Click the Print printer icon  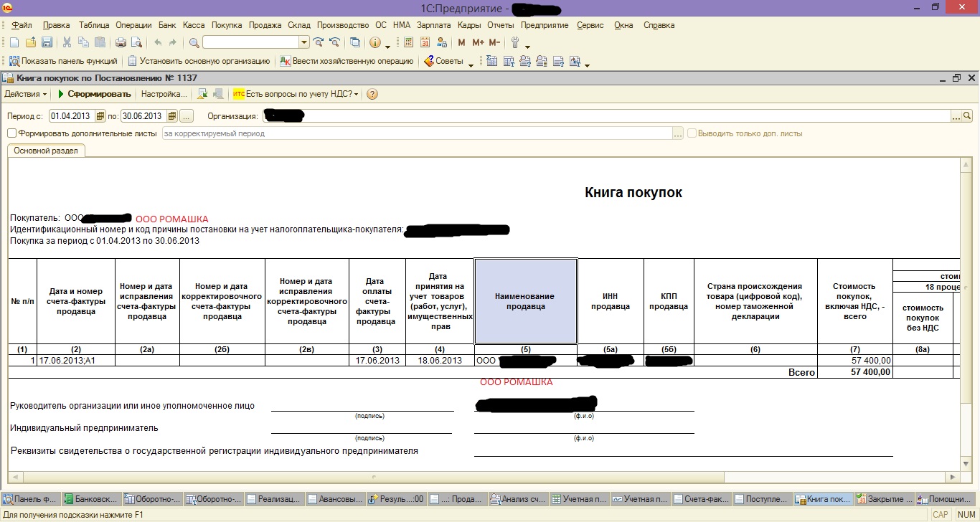(121, 43)
